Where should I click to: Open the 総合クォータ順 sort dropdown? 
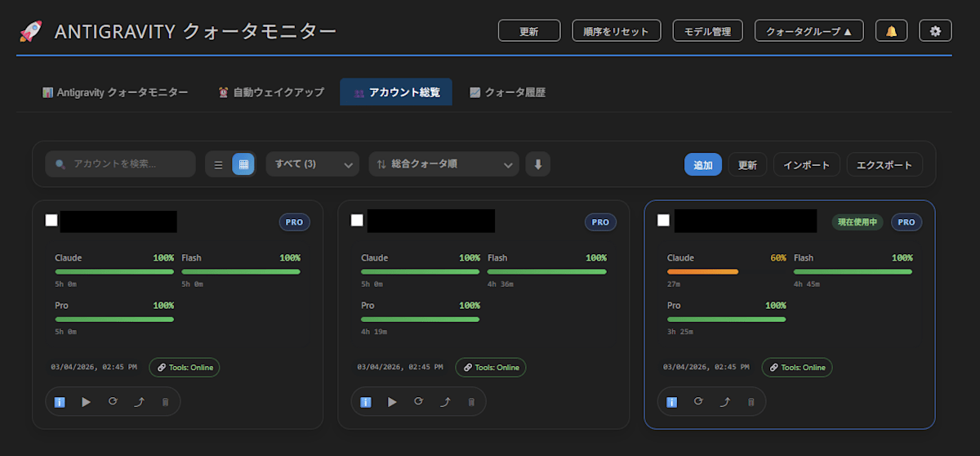pyautogui.click(x=444, y=164)
